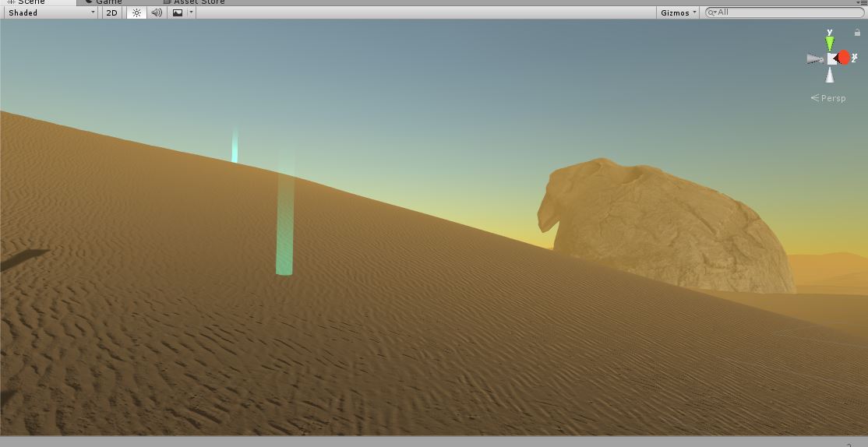The height and width of the screenshot is (447, 868).
Task: Open the panel options menu icon
Action: [x=860, y=2]
